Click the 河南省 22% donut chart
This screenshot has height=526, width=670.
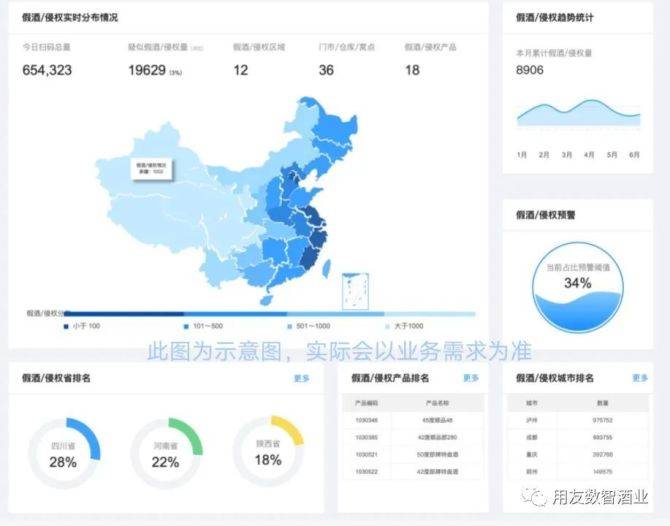(166, 453)
